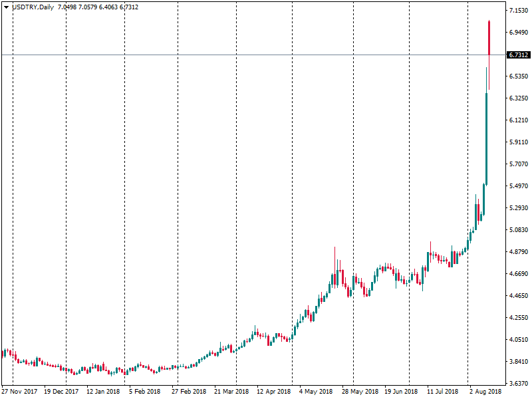Image resolution: width=532 pixels, height=399 pixels.
Task: Click the 3.6370 price axis label
Action: 518,384
